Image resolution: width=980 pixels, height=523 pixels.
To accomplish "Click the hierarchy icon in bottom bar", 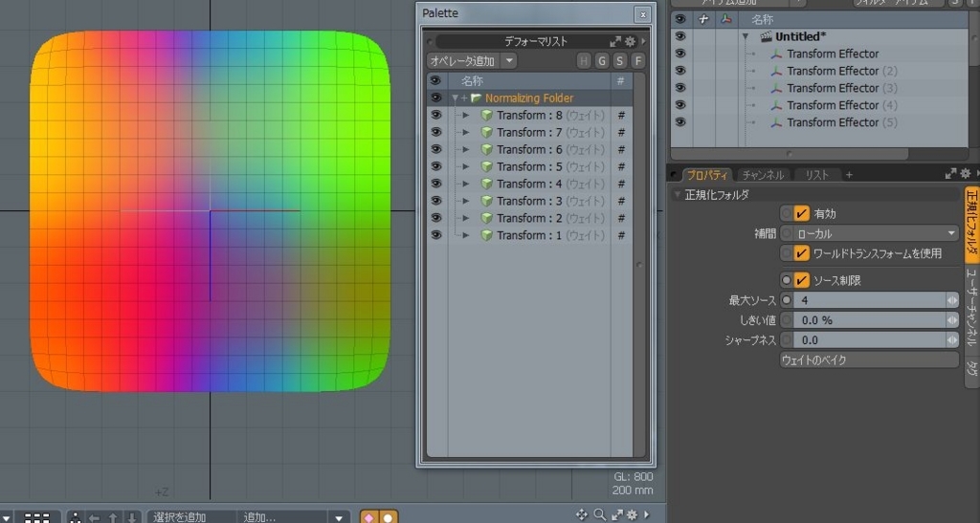I will 75,517.
